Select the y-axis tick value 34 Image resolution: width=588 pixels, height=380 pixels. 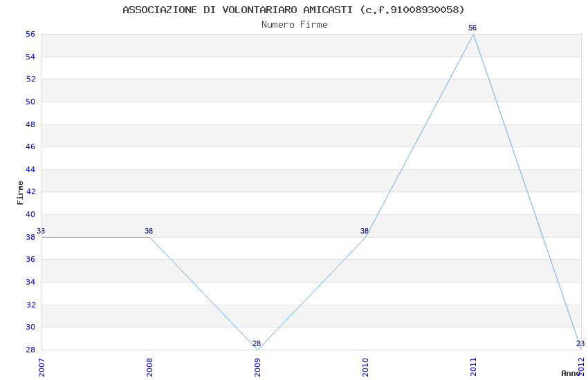[x=30, y=283]
